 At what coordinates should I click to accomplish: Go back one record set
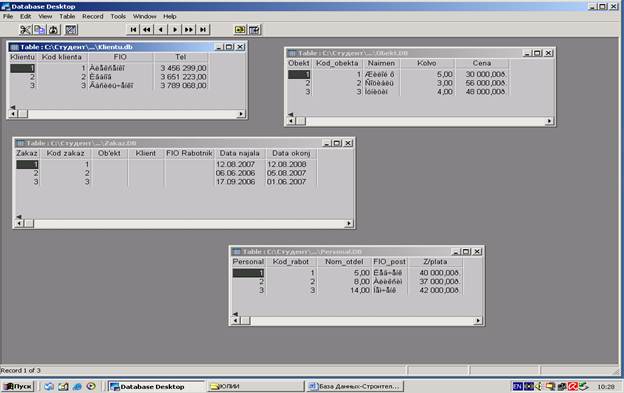(147, 29)
